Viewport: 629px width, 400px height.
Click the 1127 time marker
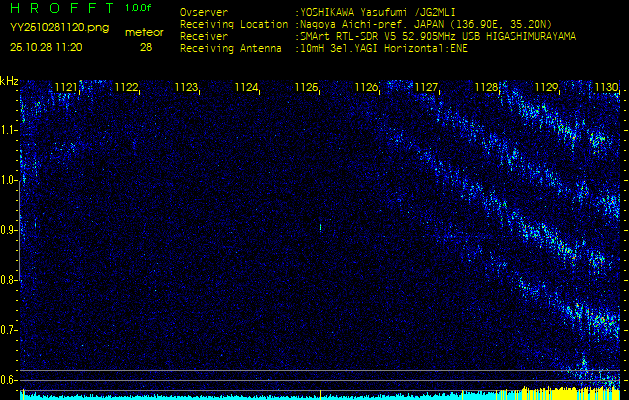point(426,88)
